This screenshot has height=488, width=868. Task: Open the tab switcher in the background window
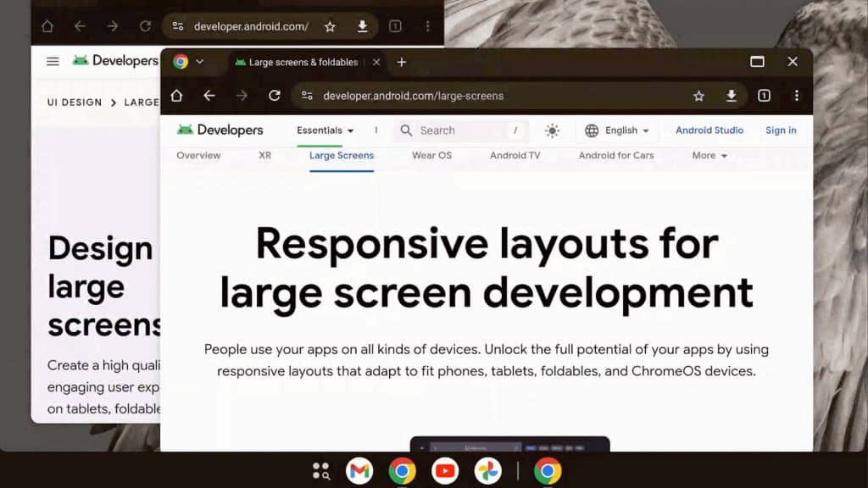395,26
